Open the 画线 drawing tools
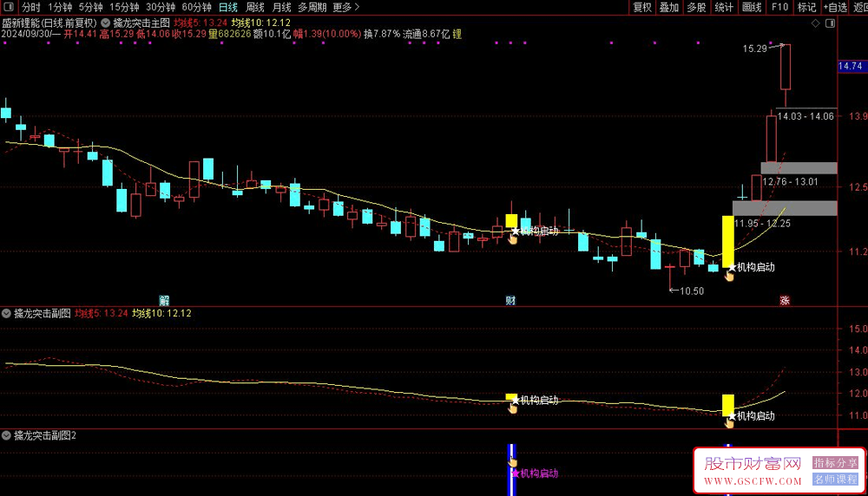The height and width of the screenshot is (496, 868). click(751, 7)
